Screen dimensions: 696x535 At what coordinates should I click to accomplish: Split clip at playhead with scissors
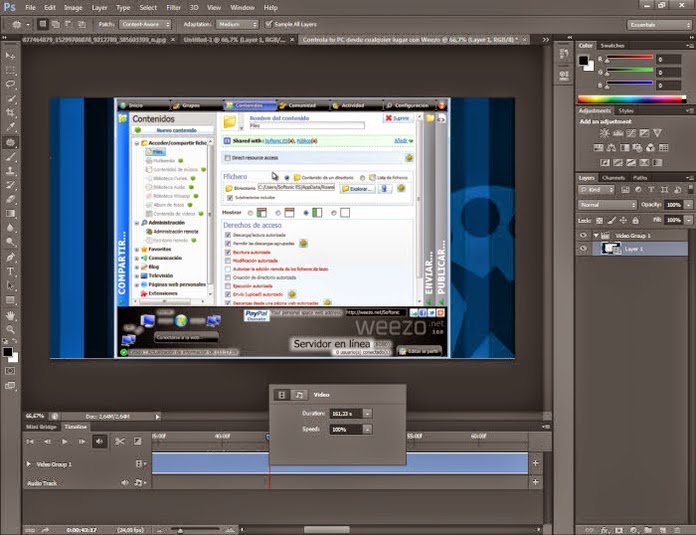(x=119, y=441)
